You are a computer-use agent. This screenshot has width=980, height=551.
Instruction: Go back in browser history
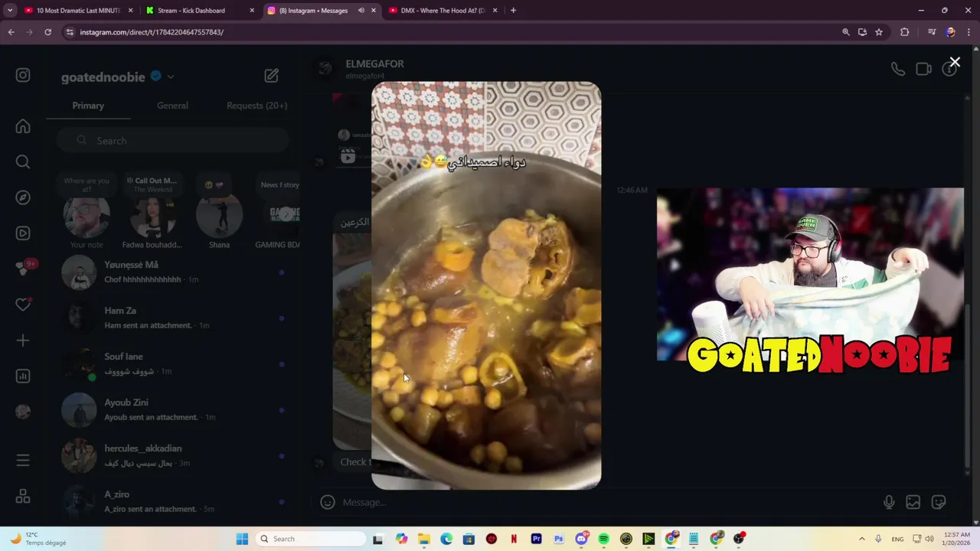click(x=11, y=32)
